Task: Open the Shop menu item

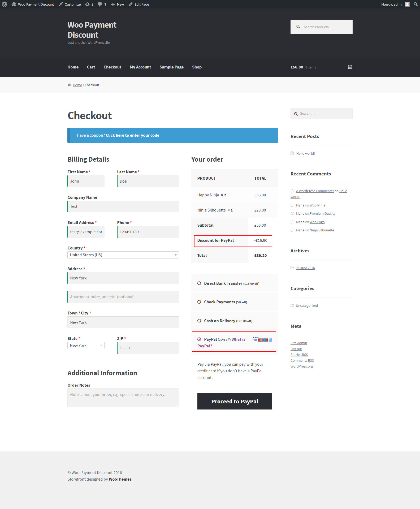Action: [197, 67]
